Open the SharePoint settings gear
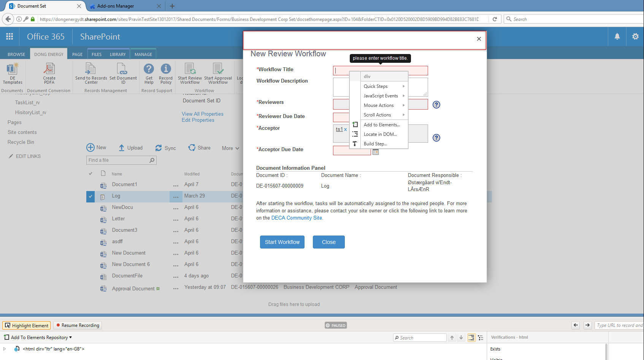Viewport: 644px width, 360px height. pyautogui.click(x=635, y=37)
